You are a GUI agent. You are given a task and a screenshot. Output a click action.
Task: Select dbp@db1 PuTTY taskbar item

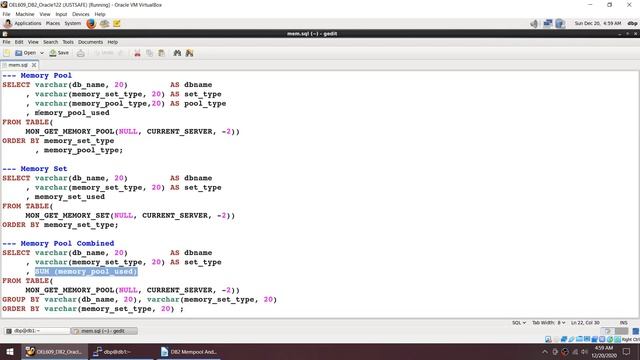(x=121, y=352)
